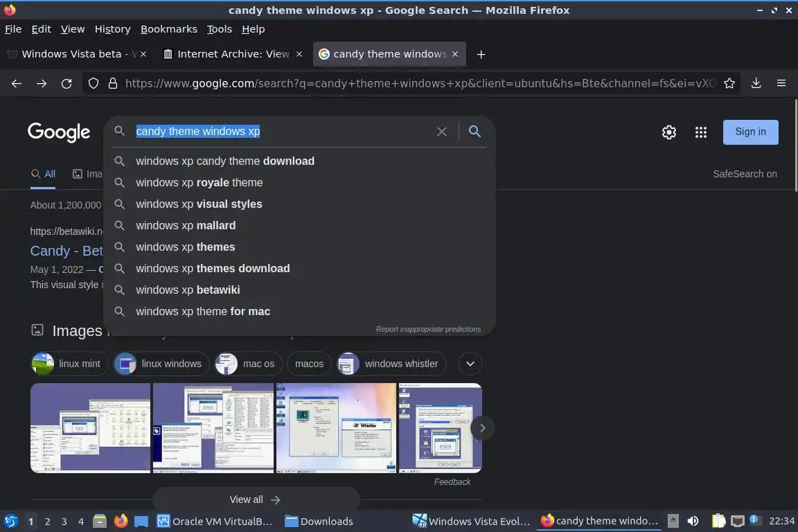Click the SafeSearch on label
This screenshot has width=798, height=532.
[x=745, y=174]
